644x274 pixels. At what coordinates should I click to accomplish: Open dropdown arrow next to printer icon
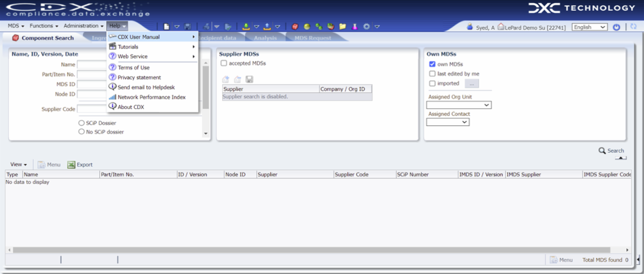(x=217, y=26)
